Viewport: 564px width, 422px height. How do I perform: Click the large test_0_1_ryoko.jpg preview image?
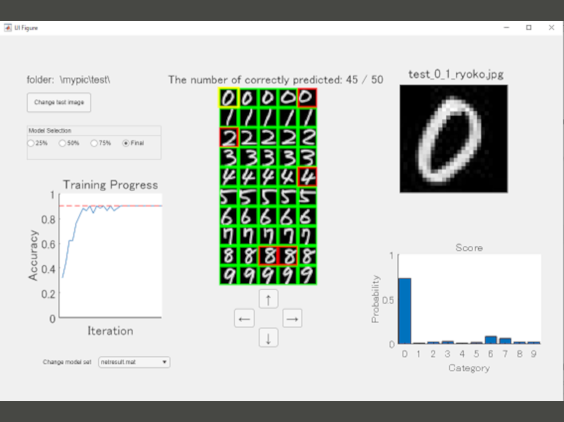pos(454,139)
